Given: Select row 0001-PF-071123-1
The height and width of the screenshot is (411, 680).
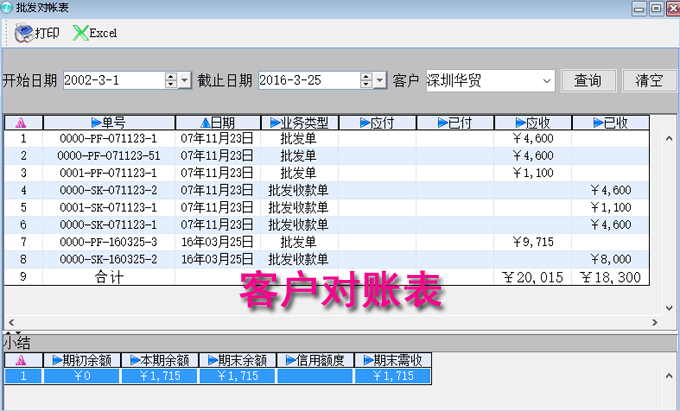Looking at the screenshot, I should click(x=327, y=173).
